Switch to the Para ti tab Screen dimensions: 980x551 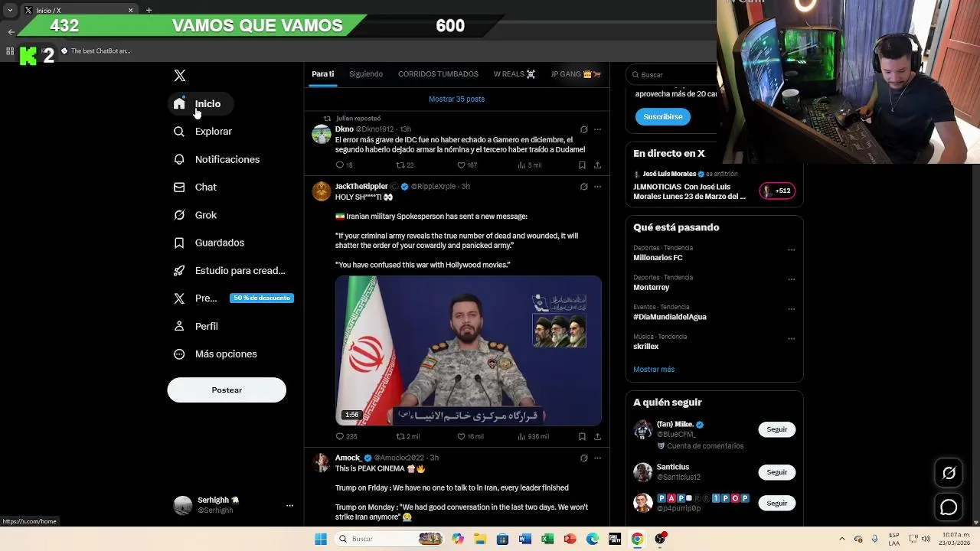click(x=322, y=74)
